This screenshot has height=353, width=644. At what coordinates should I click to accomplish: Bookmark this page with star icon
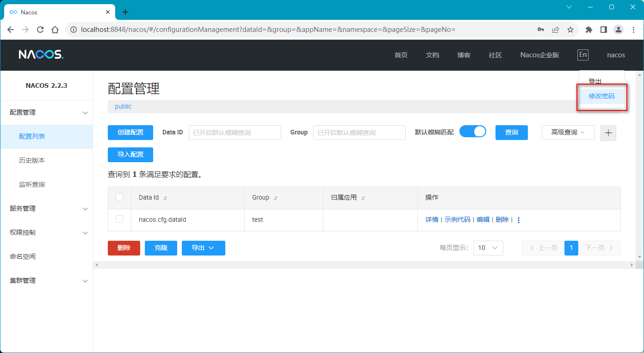coord(570,30)
